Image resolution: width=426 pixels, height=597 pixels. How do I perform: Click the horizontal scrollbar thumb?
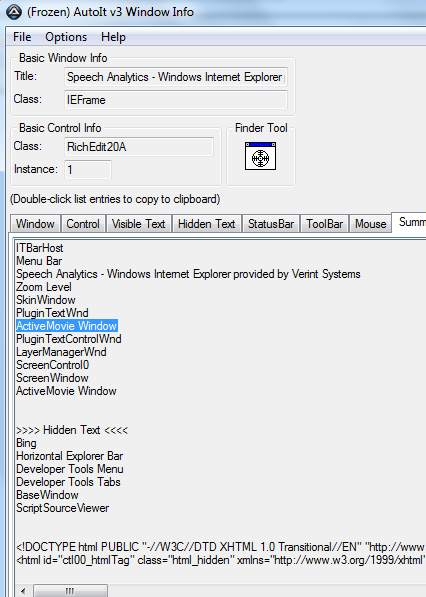(x=70, y=591)
